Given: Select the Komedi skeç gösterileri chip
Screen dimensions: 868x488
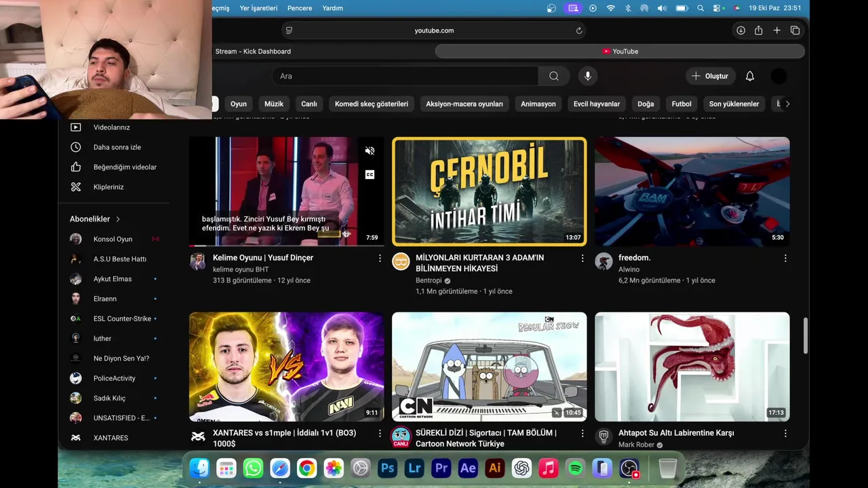Looking at the screenshot, I should click(372, 104).
